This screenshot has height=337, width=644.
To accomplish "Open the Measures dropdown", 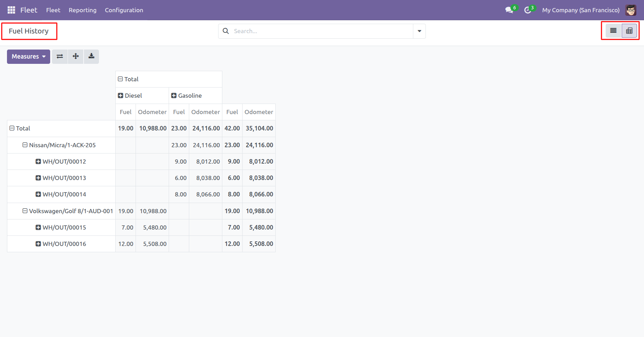I will [29, 57].
